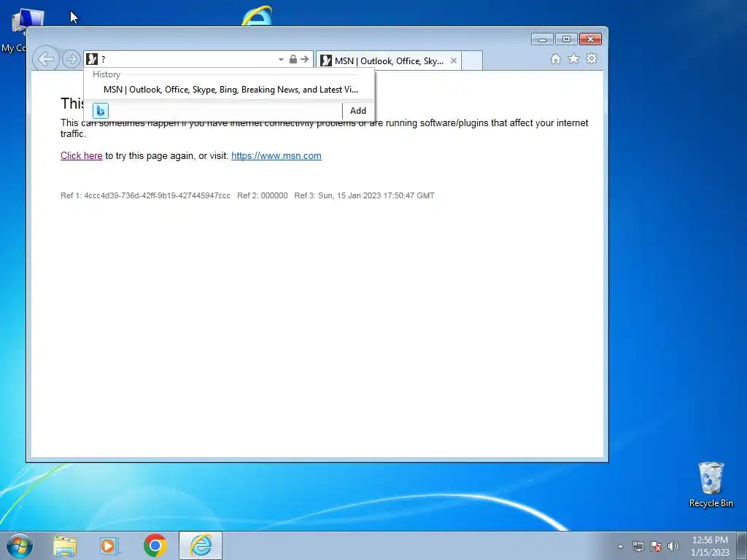Viewport: 747px width, 560px height.
Task: Open the Home page icon
Action: [x=555, y=58]
